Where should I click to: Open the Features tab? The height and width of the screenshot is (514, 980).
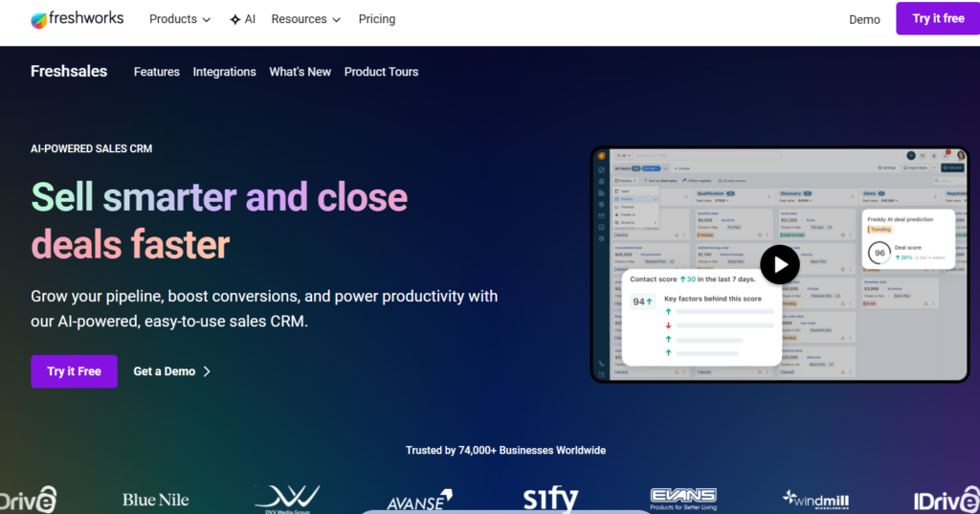[156, 72]
